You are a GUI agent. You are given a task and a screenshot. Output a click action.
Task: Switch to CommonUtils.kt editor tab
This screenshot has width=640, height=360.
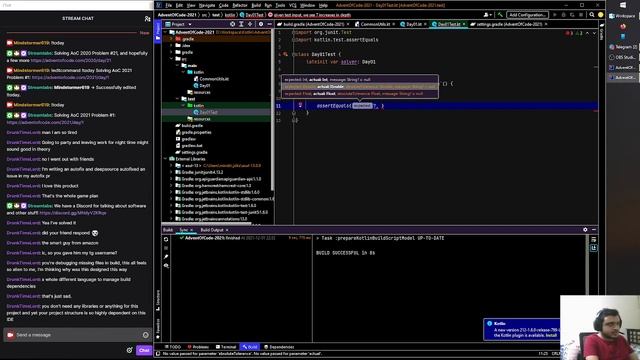point(375,24)
